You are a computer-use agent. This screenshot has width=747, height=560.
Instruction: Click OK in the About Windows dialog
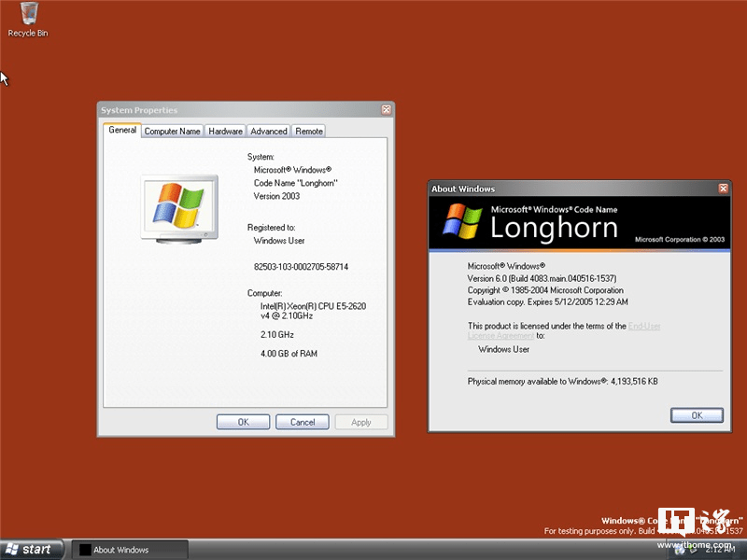(697, 415)
